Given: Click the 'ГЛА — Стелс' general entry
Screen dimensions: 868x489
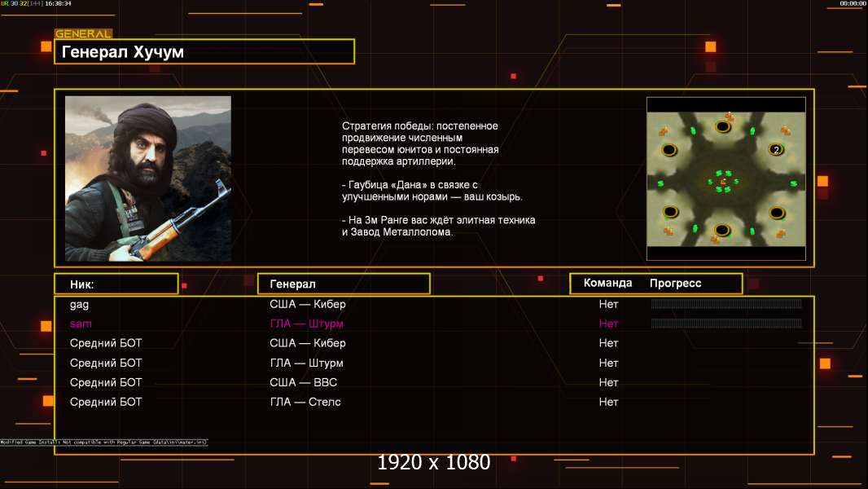Looking at the screenshot, I should point(305,402).
